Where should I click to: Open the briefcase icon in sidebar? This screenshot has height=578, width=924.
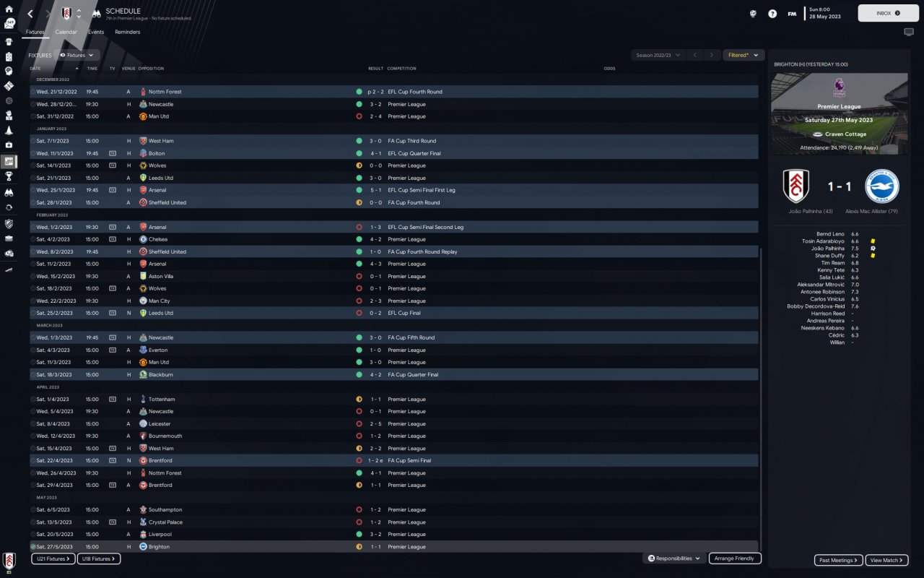(9, 238)
